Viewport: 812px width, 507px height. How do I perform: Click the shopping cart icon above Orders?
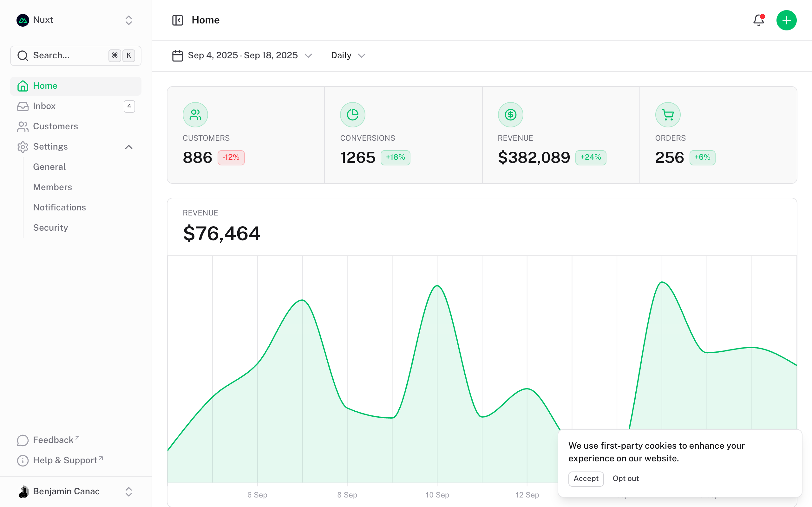point(668,114)
